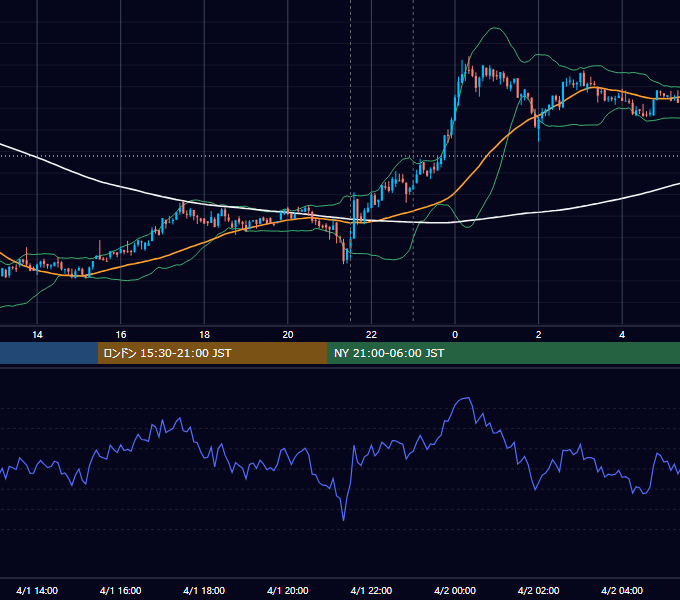Click the NY 21:00-06:00 JST session bar
This screenshot has height=600, width=680.
(x=503, y=353)
